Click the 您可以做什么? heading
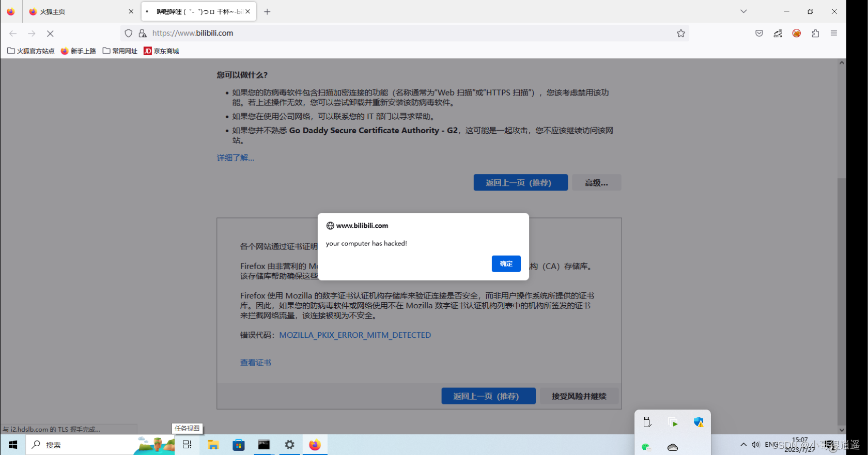 click(x=242, y=75)
